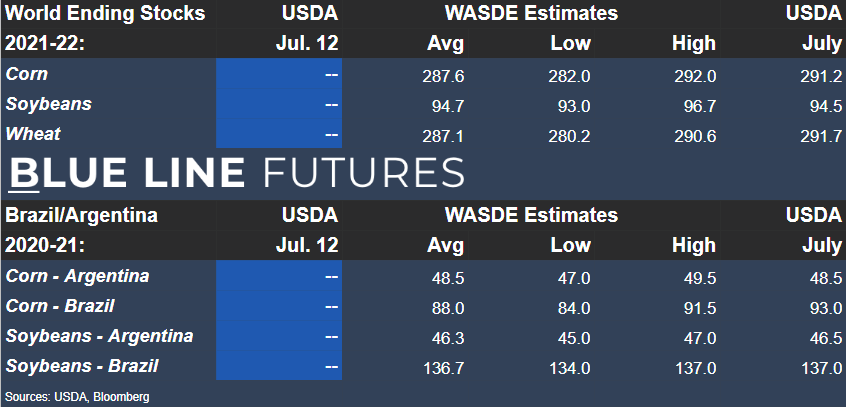Image resolution: width=846 pixels, height=407 pixels.
Task: Click the blue cell for Soybeans - Brazil
Action: 279,365
